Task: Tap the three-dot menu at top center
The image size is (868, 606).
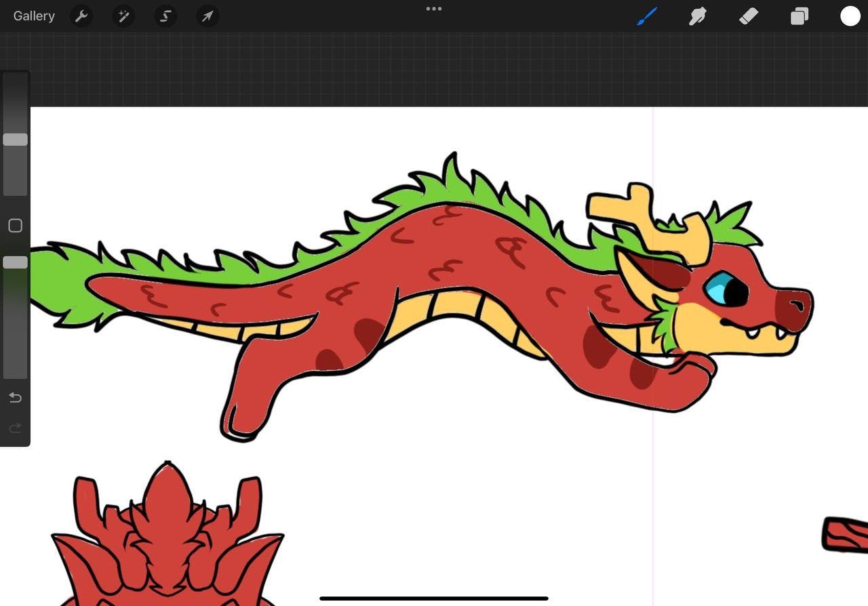Action: [434, 9]
